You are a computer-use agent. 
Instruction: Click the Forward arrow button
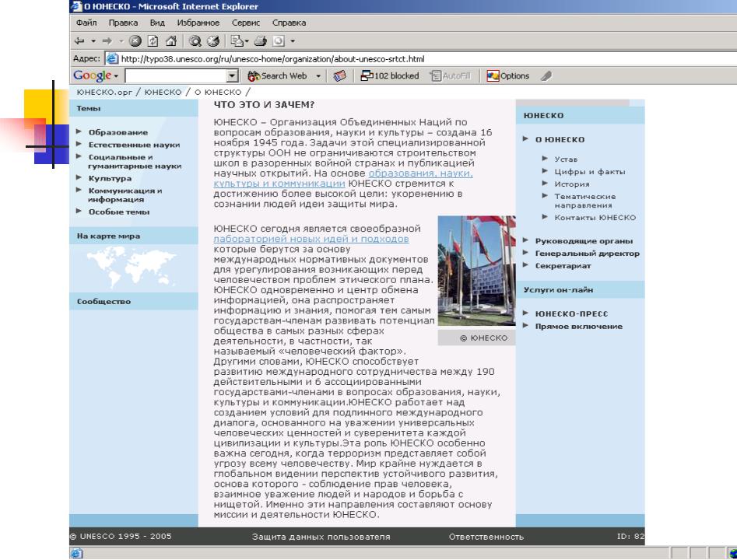coord(107,41)
